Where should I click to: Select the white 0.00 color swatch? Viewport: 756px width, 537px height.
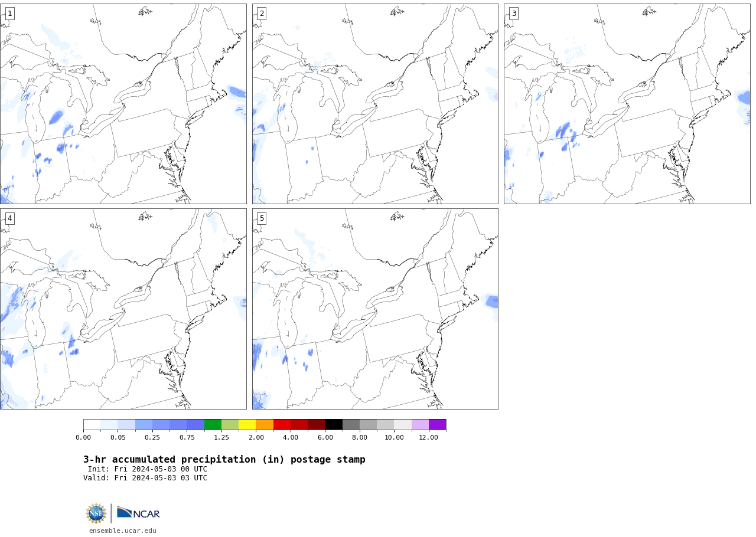(92, 425)
